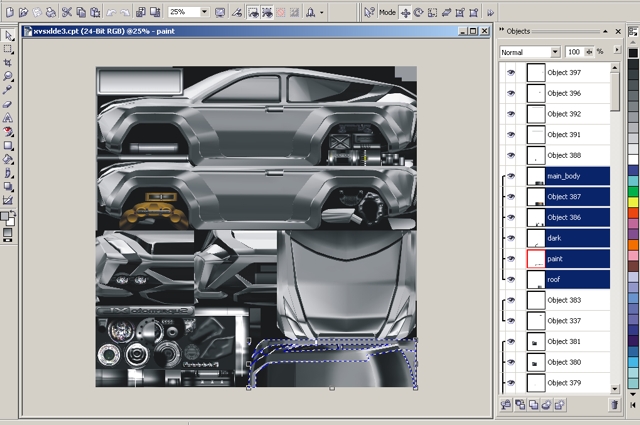Hide Object 397 using eye icon
This screenshot has width=640, height=425.
coord(511,72)
